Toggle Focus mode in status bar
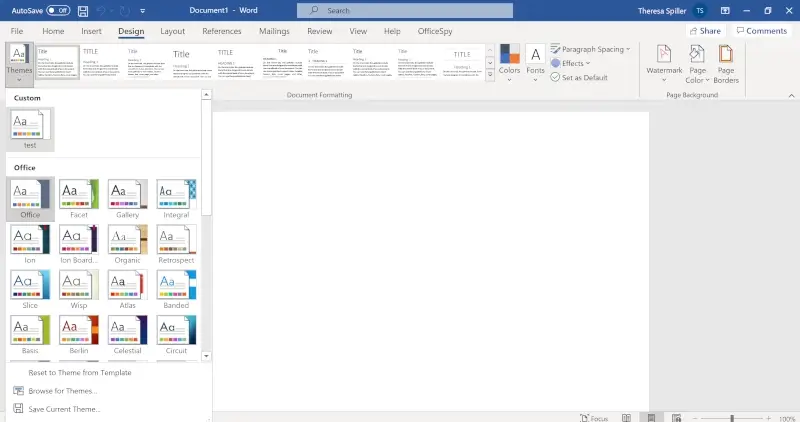Viewport: 800px width, 422px height. pyautogui.click(x=593, y=417)
